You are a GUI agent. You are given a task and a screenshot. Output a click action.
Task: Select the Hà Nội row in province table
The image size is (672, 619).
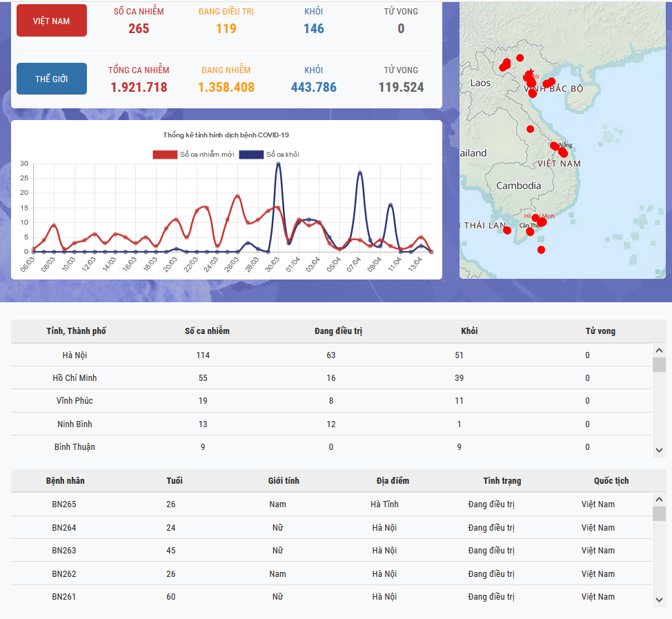click(x=331, y=355)
